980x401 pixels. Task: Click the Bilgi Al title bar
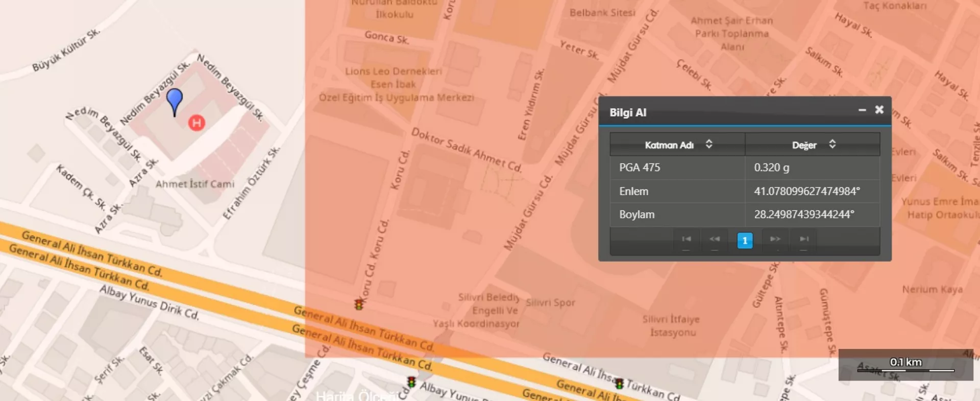725,112
